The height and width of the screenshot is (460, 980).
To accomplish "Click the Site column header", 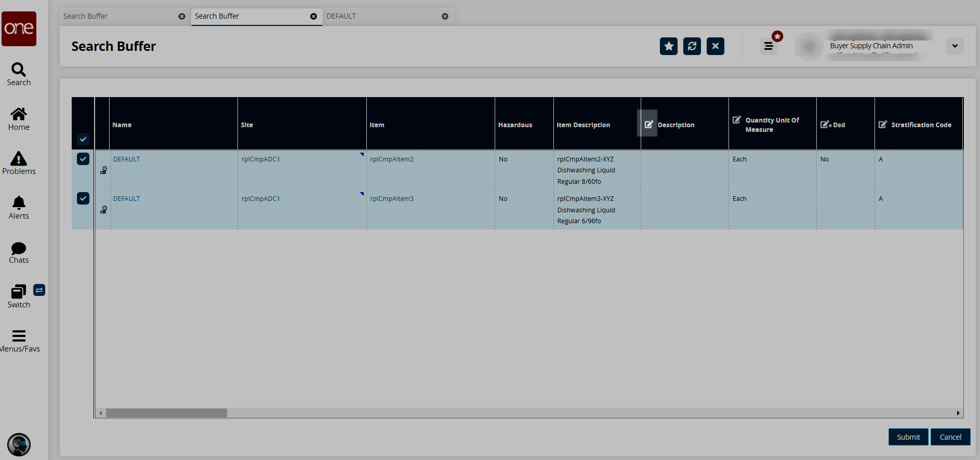I will [x=302, y=125].
